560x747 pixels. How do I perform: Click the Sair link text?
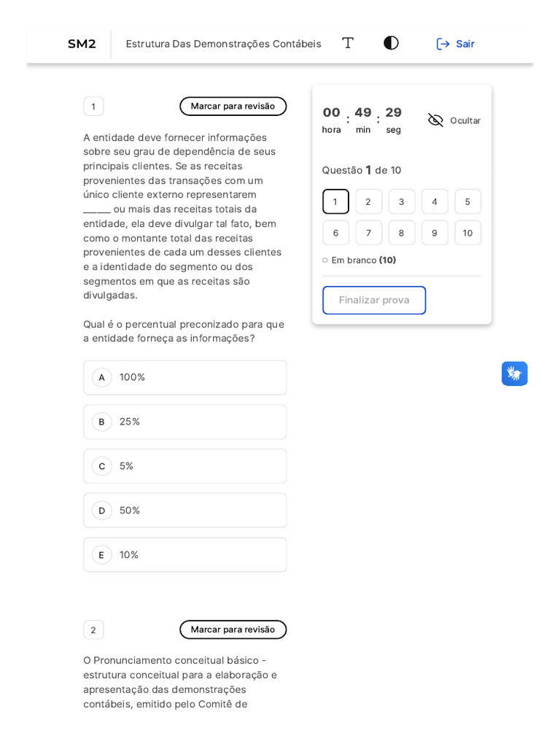pos(465,44)
